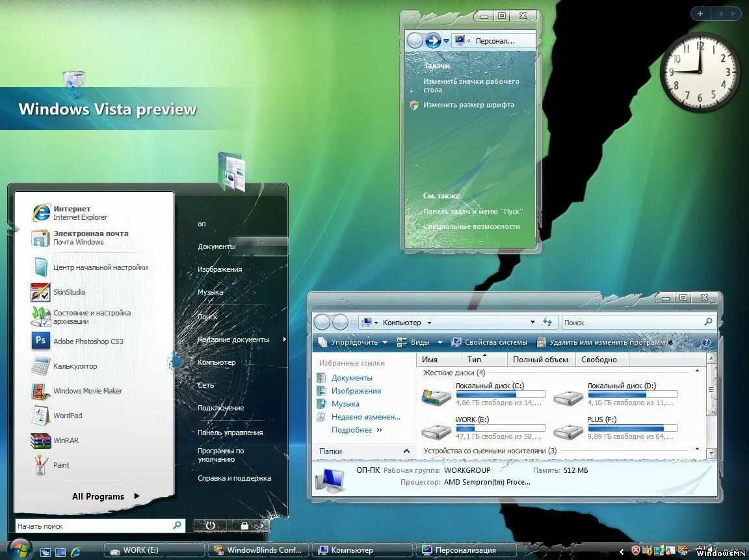Open recent pages dropdown in Персонализация window
This screenshot has width=749, height=560.
(446, 41)
